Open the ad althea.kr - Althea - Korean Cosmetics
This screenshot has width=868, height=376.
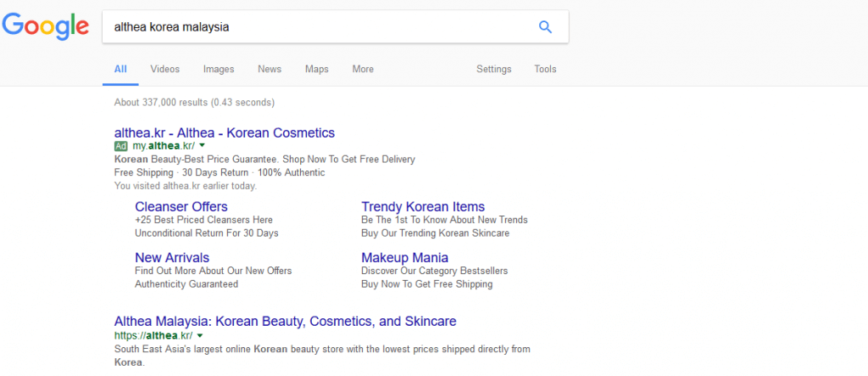224,133
